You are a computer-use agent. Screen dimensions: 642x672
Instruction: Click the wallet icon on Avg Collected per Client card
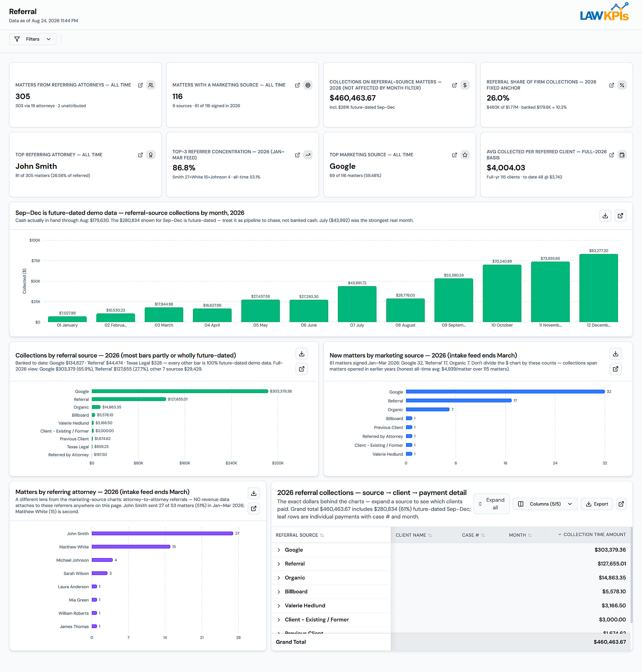point(622,155)
